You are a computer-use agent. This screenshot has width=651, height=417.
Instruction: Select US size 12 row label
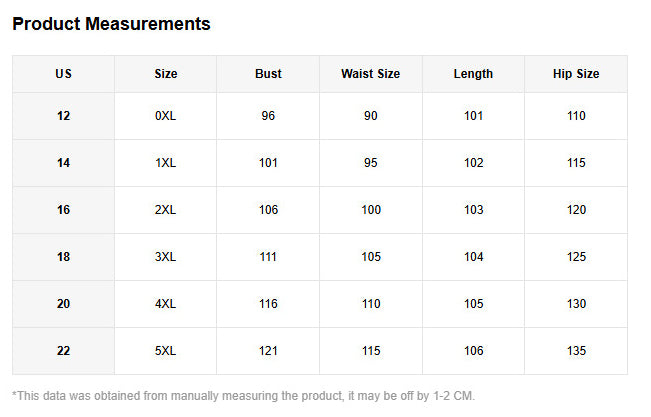pos(64,116)
